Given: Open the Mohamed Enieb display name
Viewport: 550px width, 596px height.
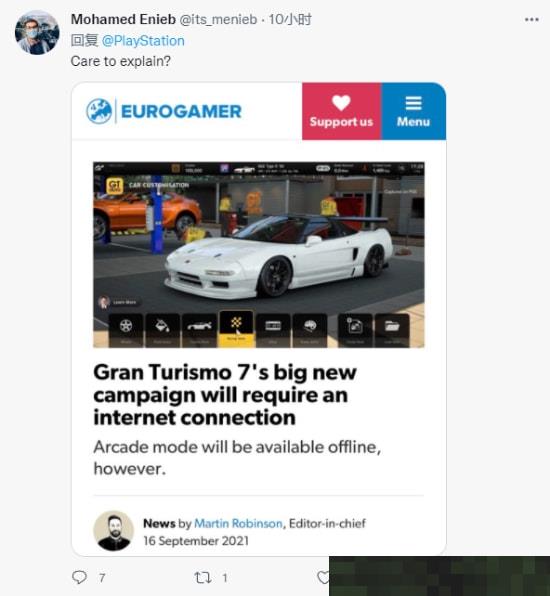Looking at the screenshot, I should click(123, 19).
